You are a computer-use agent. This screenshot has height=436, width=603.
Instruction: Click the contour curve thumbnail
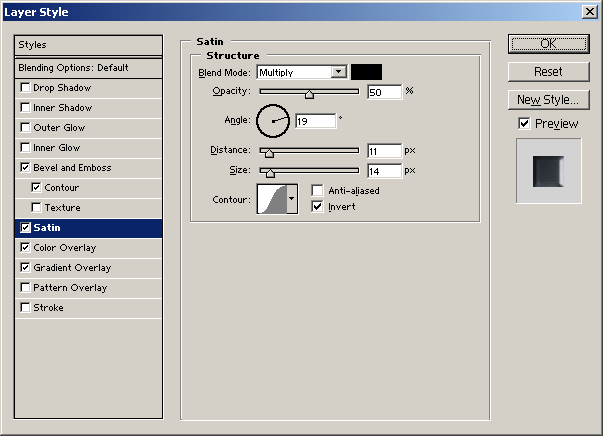pyautogui.click(x=271, y=199)
